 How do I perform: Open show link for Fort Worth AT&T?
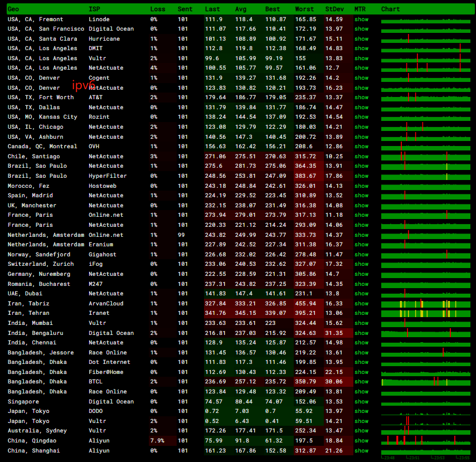[x=362, y=98]
